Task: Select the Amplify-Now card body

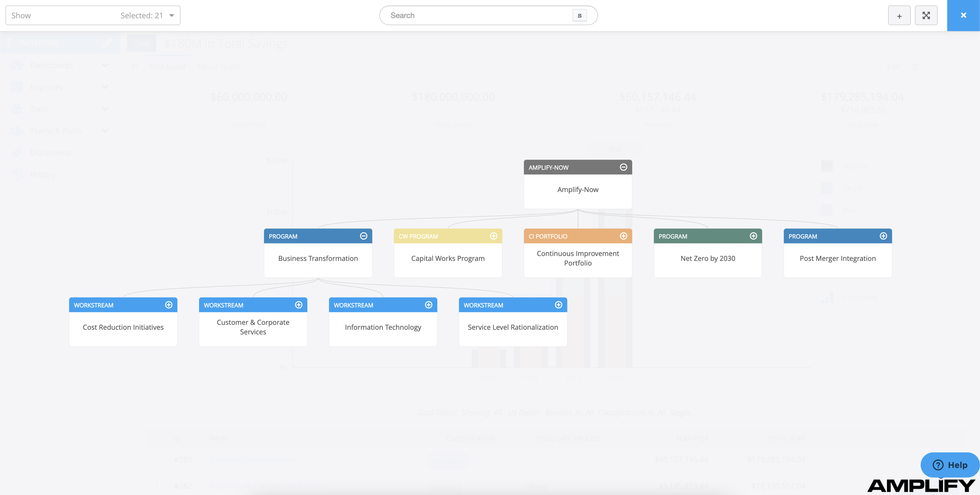Action: 578,191
